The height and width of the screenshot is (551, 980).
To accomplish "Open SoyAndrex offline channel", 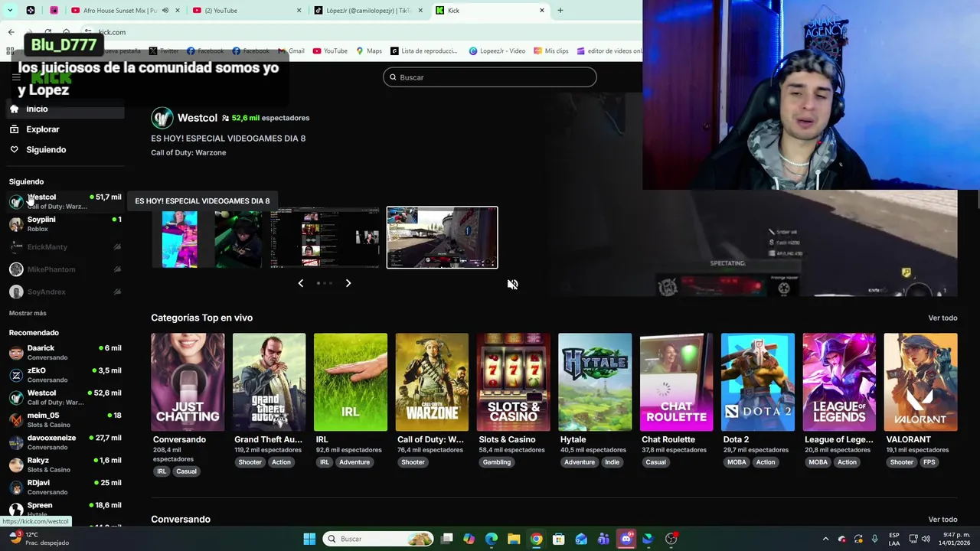I will click(x=65, y=292).
